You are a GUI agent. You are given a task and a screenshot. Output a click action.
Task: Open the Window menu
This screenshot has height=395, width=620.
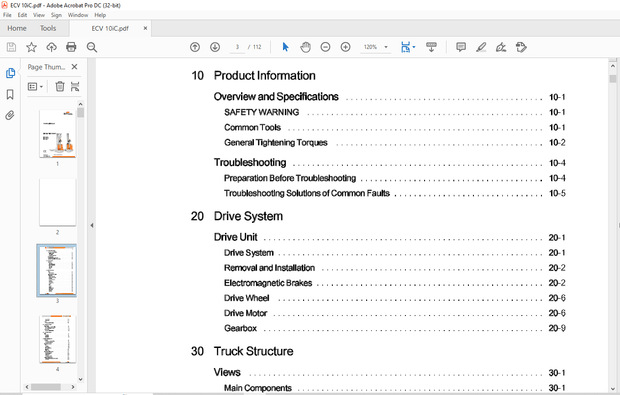78,15
